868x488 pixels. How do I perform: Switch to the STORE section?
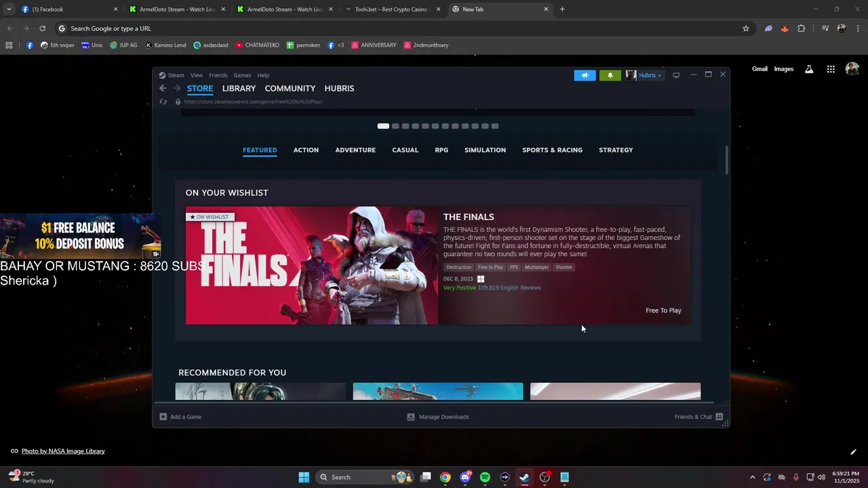coord(200,89)
